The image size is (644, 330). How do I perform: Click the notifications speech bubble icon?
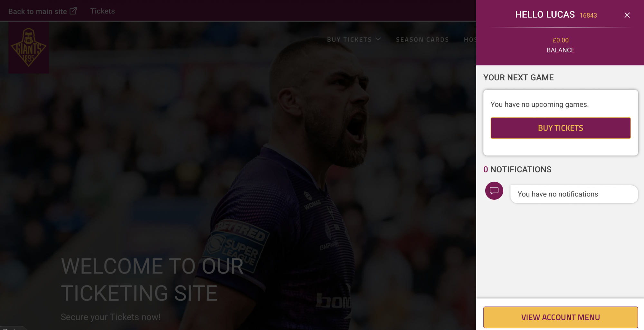(494, 191)
